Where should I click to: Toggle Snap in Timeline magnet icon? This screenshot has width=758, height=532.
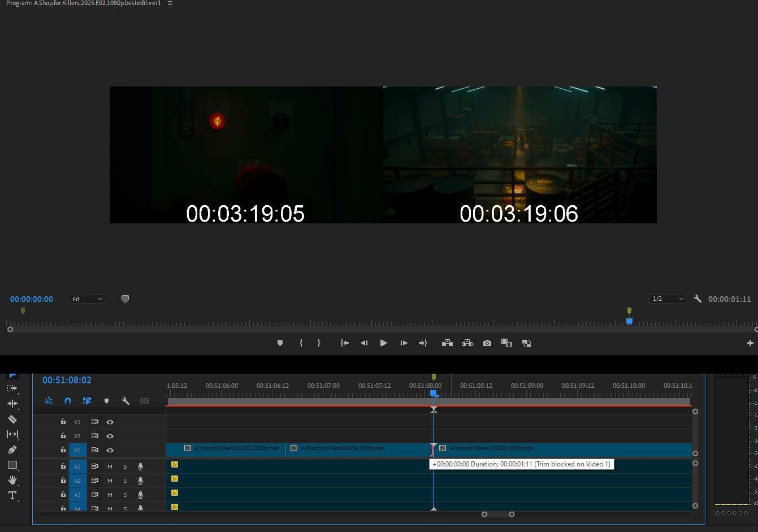coord(68,401)
